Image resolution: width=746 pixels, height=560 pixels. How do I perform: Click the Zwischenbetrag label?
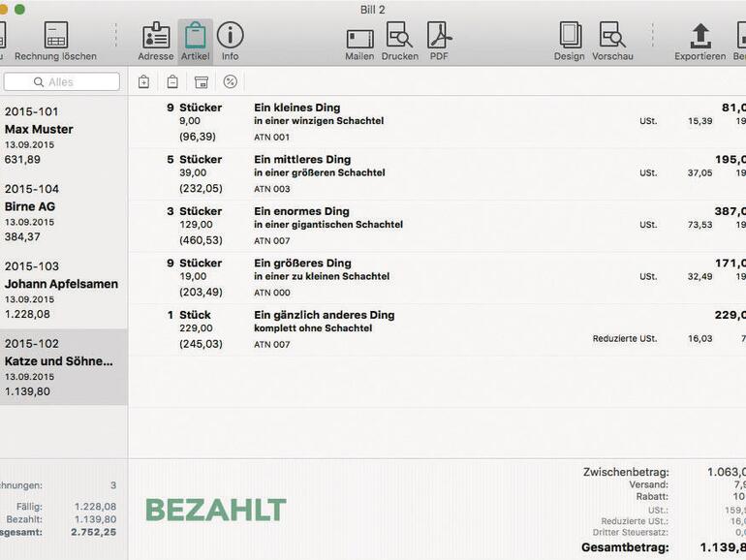click(x=626, y=472)
